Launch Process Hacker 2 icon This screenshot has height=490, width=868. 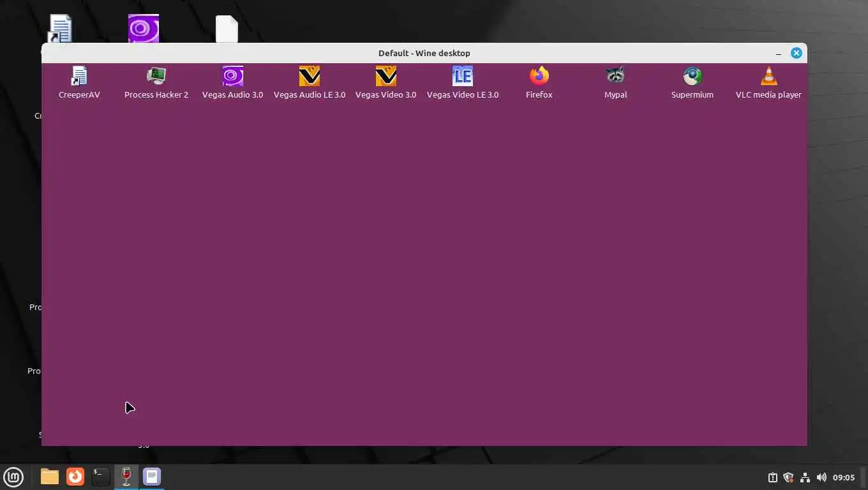pyautogui.click(x=156, y=83)
